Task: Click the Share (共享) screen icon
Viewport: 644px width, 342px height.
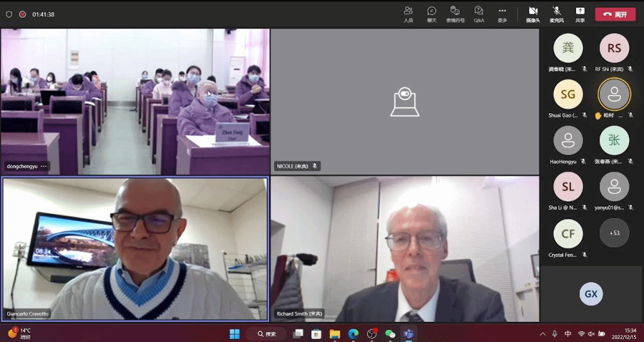Action: tap(580, 14)
